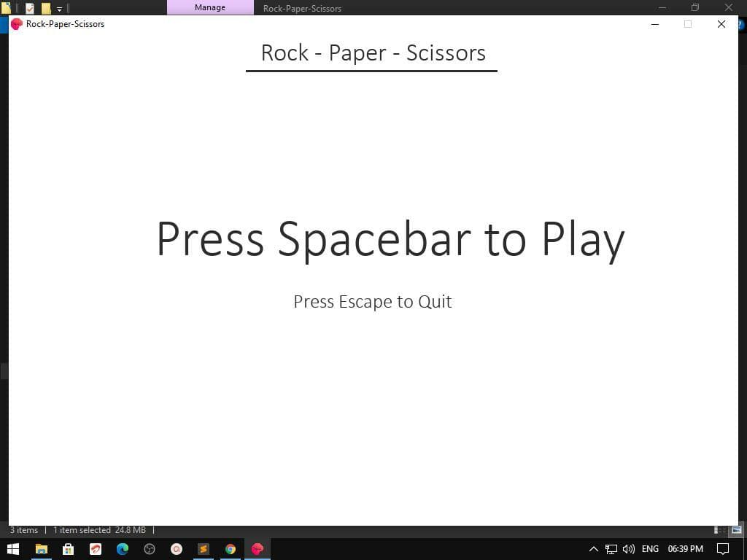747x560 pixels.
Task: Switch to OBS Studio taskbar icon
Action: [150, 549]
